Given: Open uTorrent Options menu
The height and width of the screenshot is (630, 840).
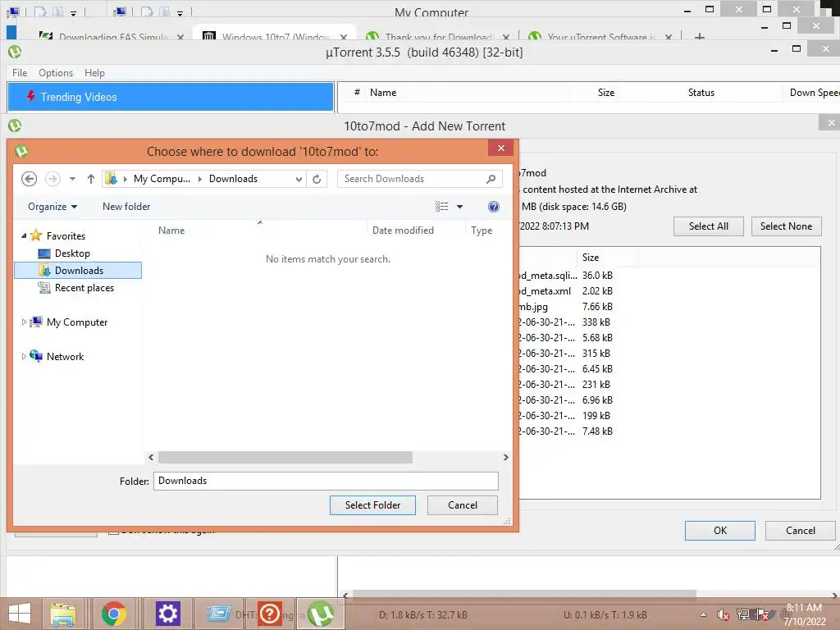Looking at the screenshot, I should 56,73.
